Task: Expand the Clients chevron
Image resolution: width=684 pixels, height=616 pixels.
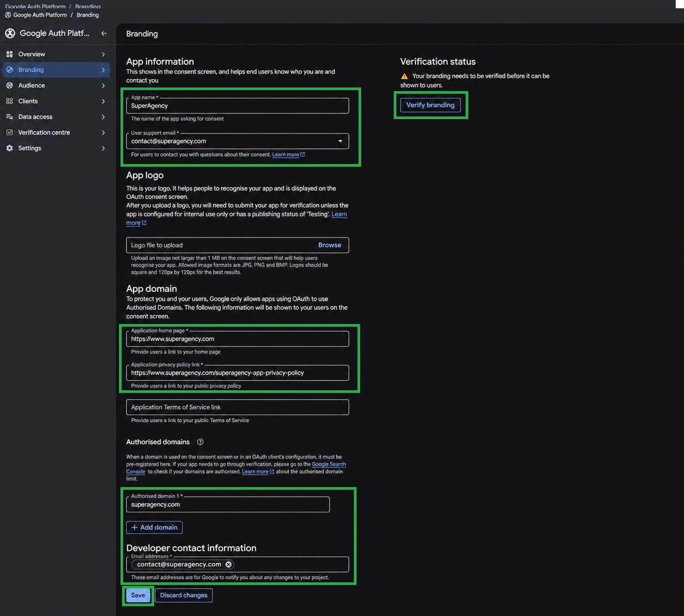Action: pyautogui.click(x=103, y=101)
